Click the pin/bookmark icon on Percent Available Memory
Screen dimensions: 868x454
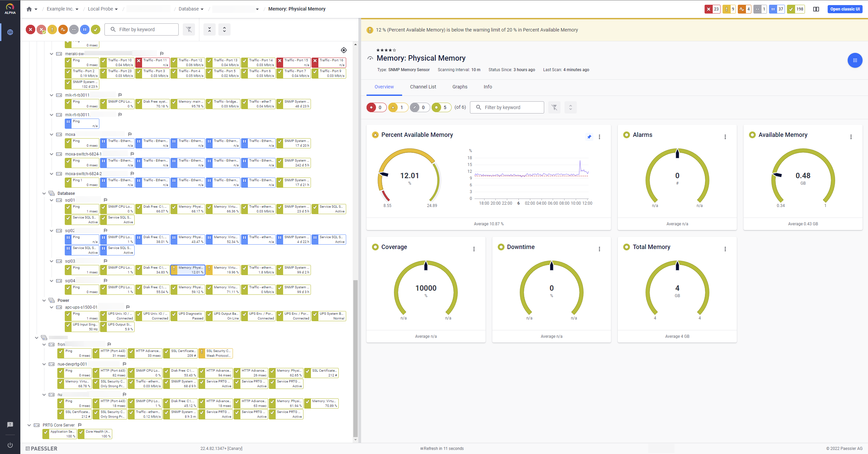(589, 137)
